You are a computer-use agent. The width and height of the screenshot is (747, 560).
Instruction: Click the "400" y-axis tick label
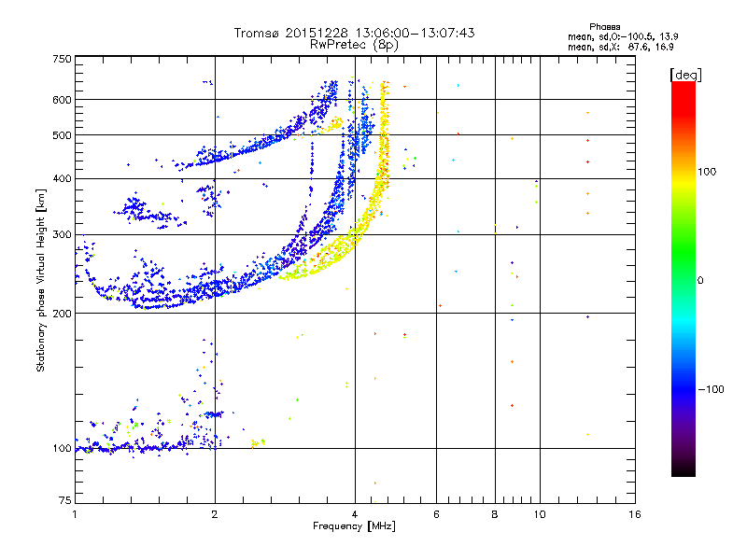(62, 178)
